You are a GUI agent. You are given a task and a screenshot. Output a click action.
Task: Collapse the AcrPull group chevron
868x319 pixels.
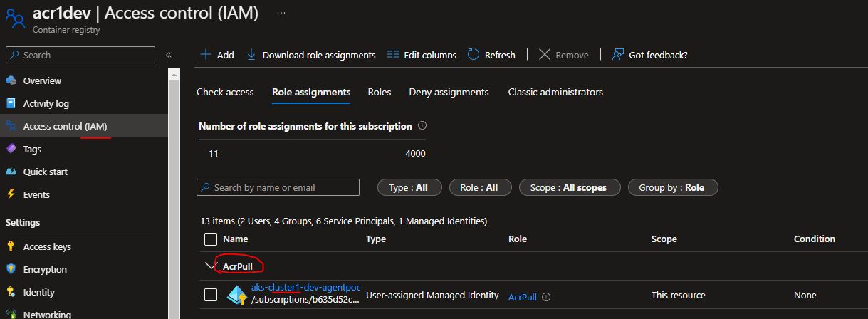pyautogui.click(x=210, y=266)
